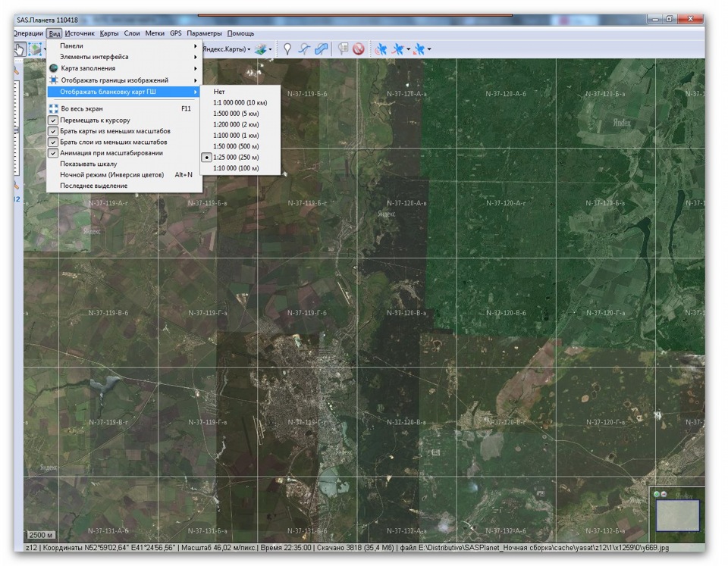Click the full screen icon beside Во весь экран
This screenshot has height=566, width=728.
(53, 108)
